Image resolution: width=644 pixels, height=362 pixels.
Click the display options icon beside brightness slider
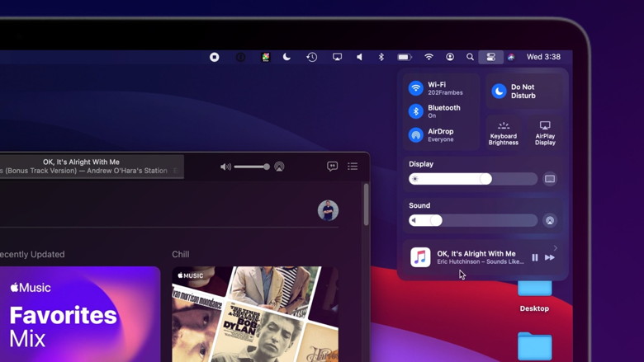tap(550, 179)
